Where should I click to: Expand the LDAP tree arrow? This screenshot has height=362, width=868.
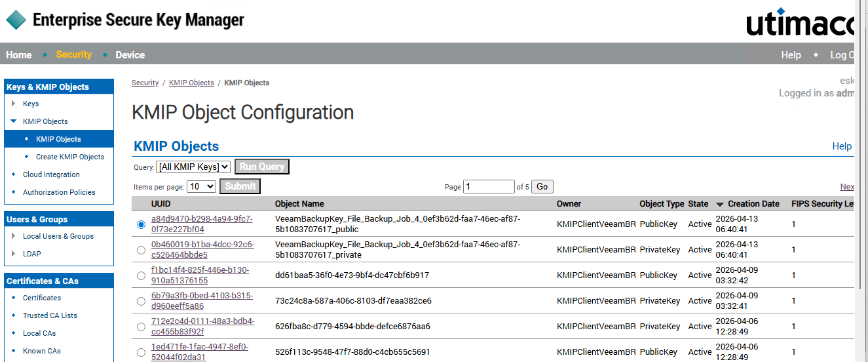click(x=14, y=254)
